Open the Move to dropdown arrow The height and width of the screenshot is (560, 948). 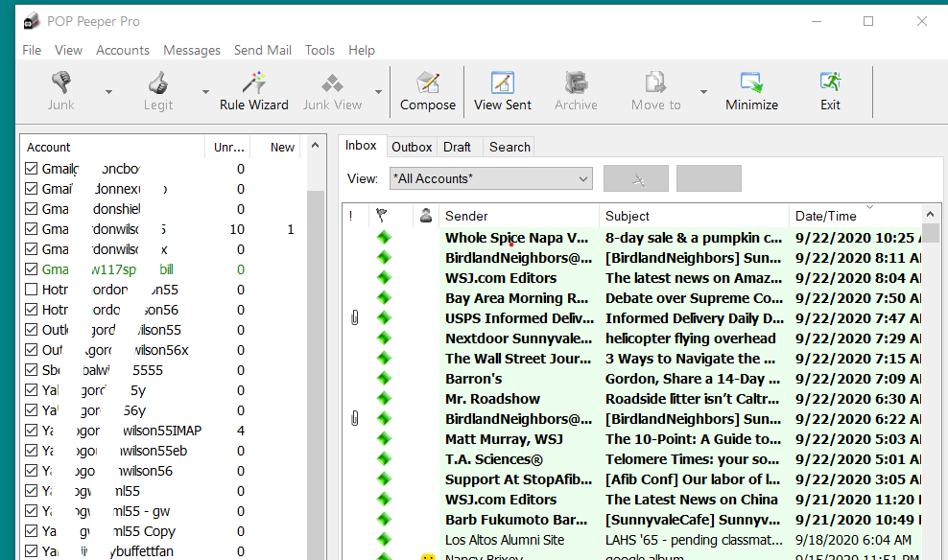point(703,92)
